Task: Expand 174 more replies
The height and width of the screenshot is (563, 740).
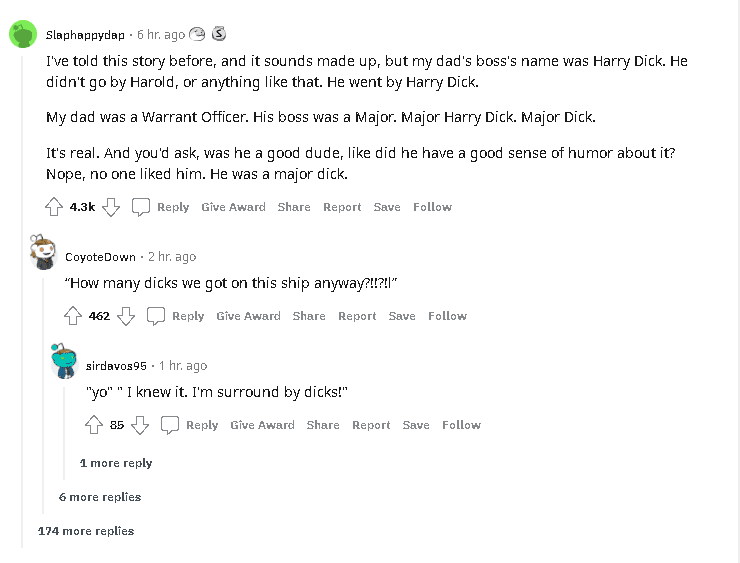Action: [86, 531]
